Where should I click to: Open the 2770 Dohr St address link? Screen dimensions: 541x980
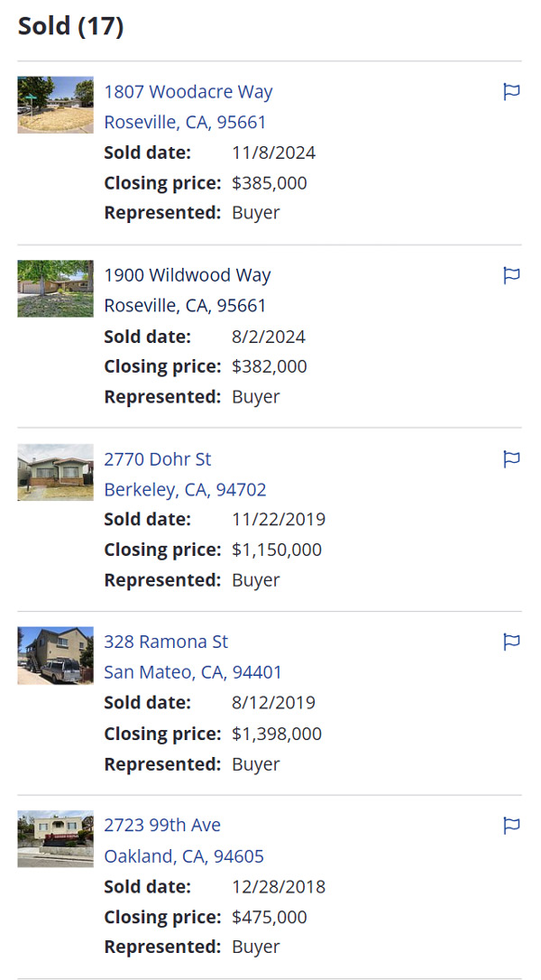click(158, 459)
